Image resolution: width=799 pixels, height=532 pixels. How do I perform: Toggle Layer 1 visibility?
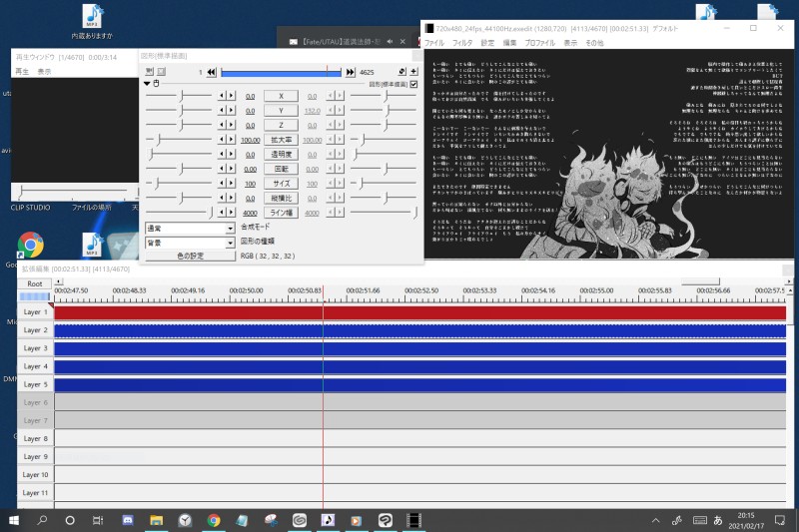pyautogui.click(x=35, y=311)
